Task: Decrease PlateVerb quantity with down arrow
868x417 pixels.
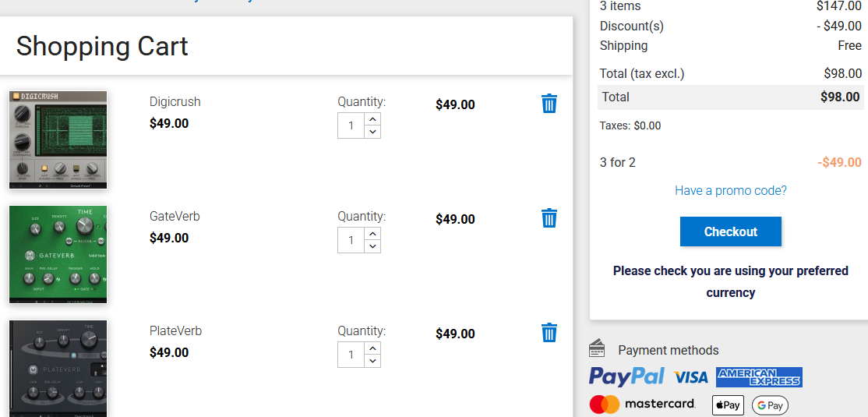Action: (372, 361)
